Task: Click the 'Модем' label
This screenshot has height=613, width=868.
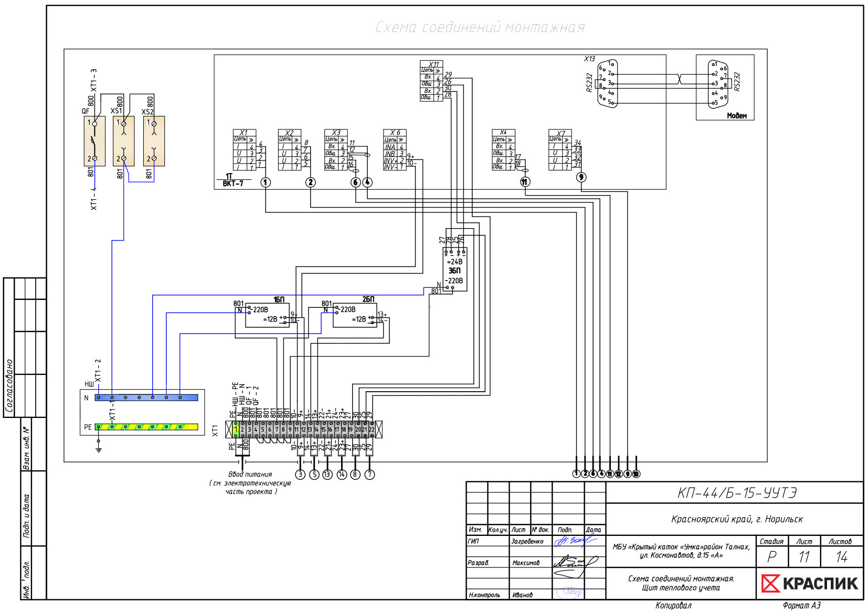Action: click(x=736, y=115)
